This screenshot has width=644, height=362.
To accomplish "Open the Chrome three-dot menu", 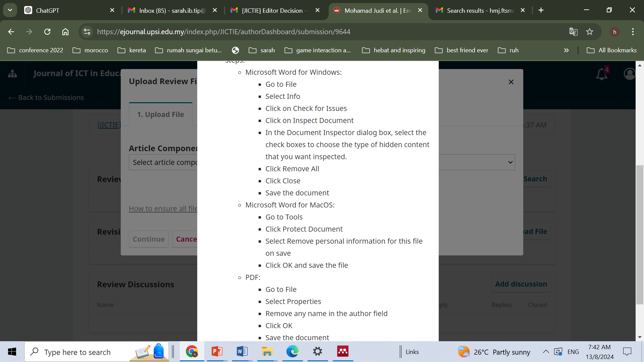I will pos(633,32).
